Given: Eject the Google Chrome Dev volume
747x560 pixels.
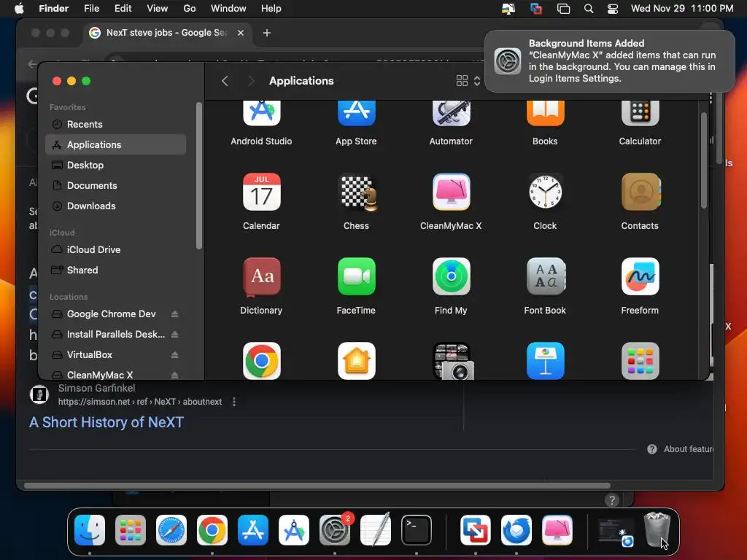Looking at the screenshot, I should pyautogui.click(x=175, y=314).
